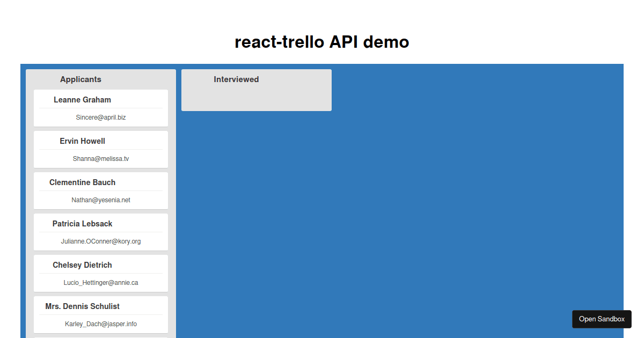
Task: Select the Chelsey Dietrich card
Action: 100,273
